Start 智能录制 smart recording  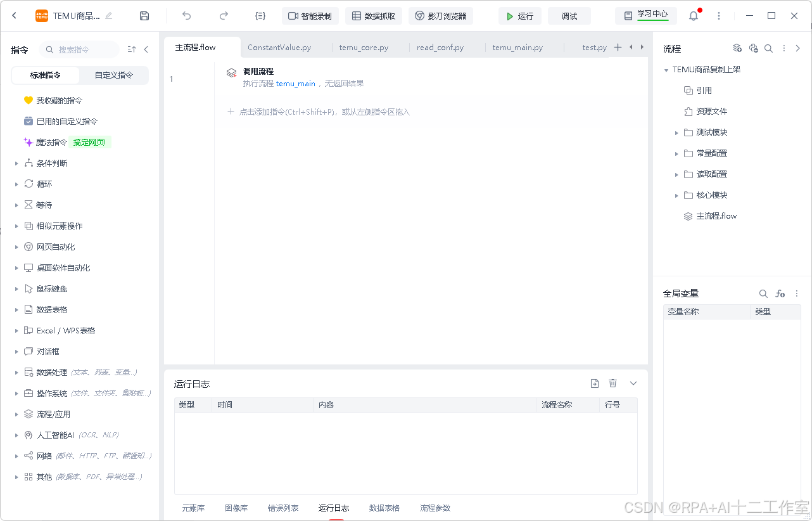[310, 16]
